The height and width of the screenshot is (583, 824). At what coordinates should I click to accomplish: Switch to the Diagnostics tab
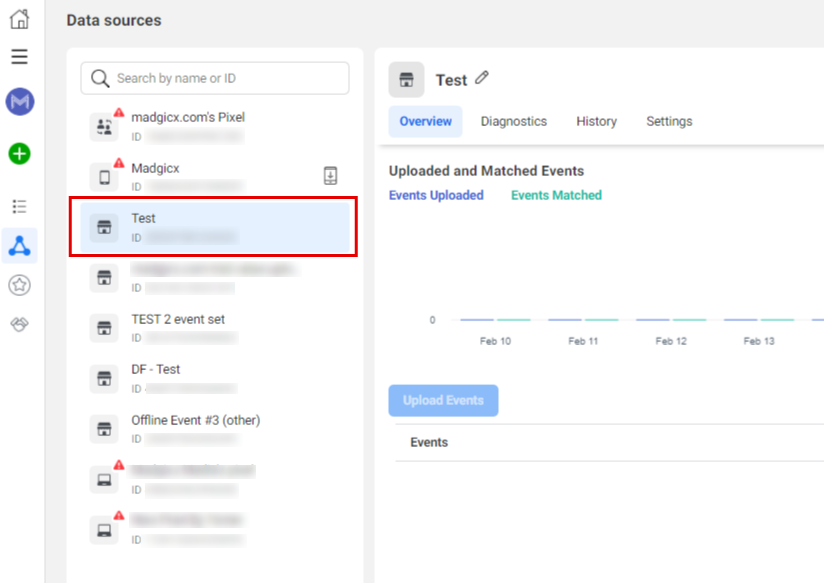point(513,121)
